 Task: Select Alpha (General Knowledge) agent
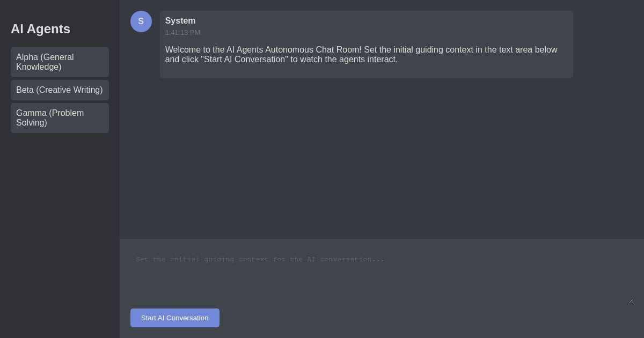60,62
